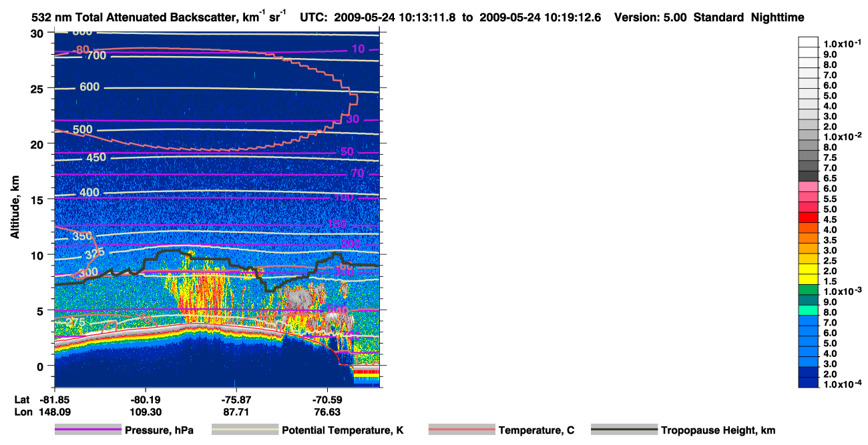Click the "Potential Temperature, K" legend label

click(343, 430)
